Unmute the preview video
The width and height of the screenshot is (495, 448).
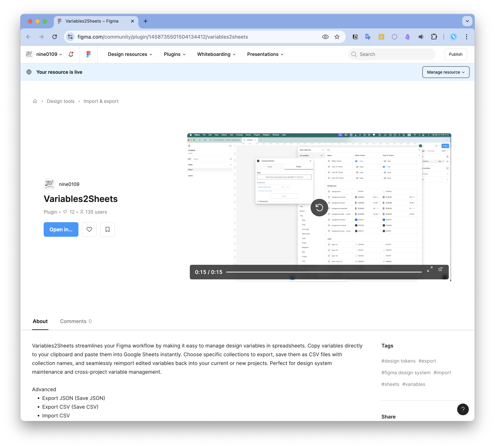(x=441, y=269)
